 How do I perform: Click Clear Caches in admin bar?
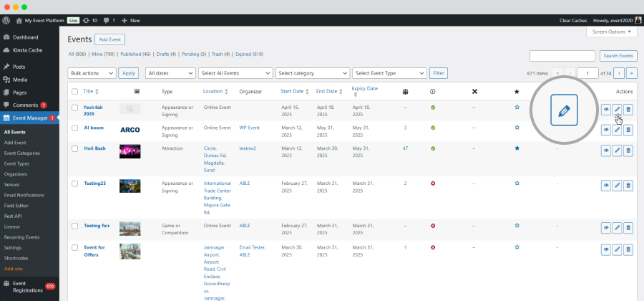coord(573,20)
